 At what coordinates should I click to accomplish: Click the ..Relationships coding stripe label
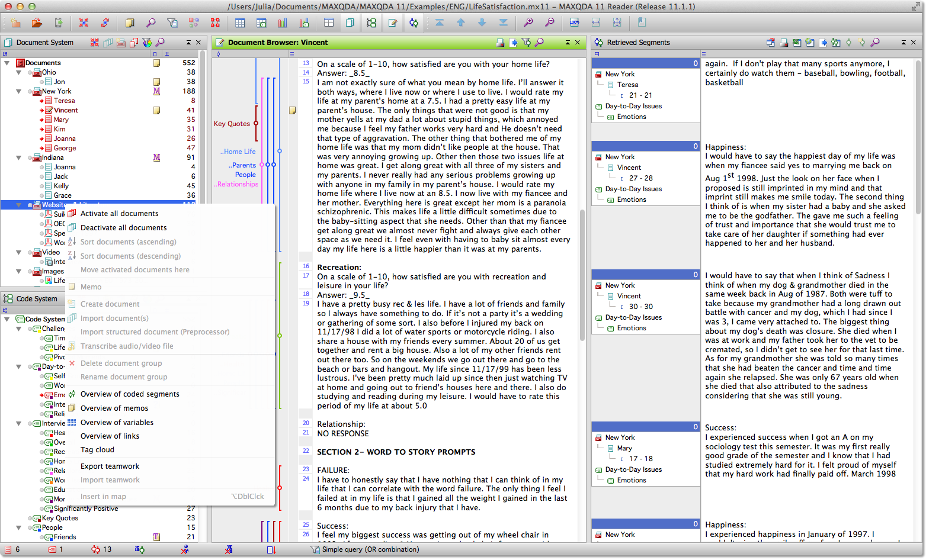[236, 184]
